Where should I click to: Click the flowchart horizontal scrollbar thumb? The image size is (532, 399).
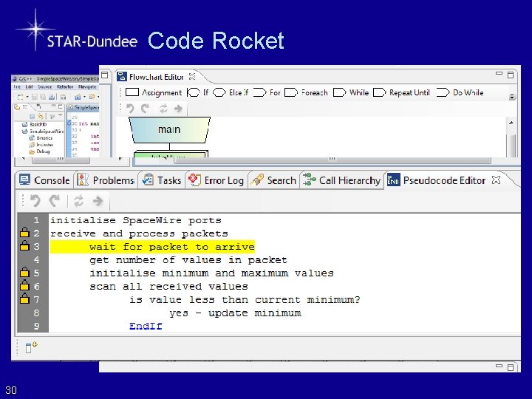tap(332, 160)
